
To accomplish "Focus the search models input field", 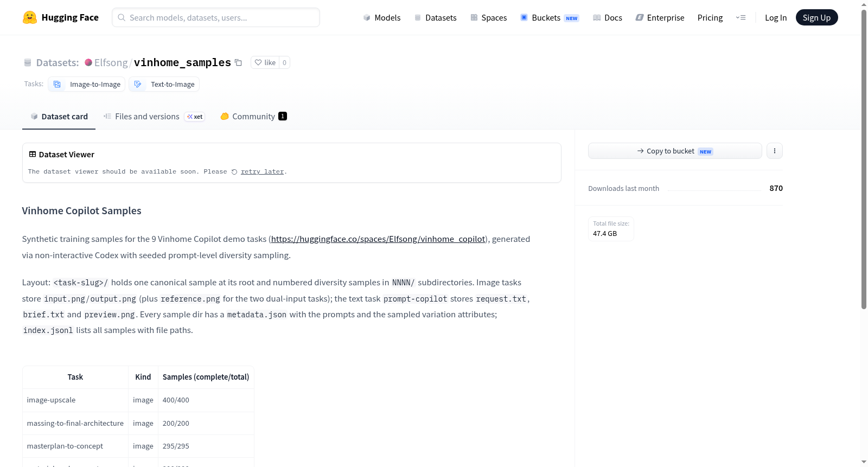I will 216,17.
